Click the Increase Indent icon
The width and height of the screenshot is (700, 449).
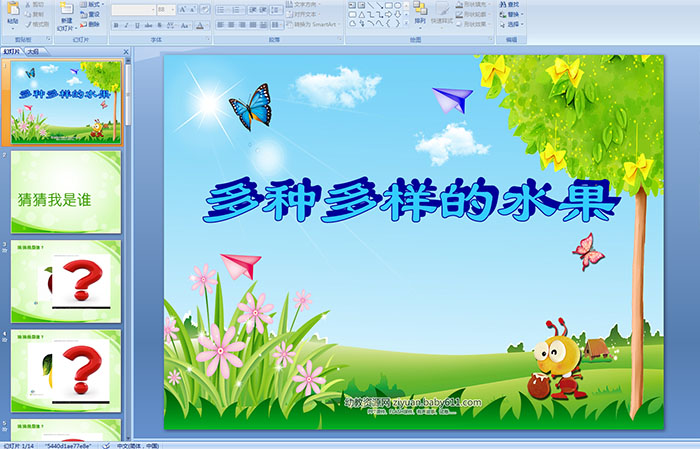click(x=263, y=10)
